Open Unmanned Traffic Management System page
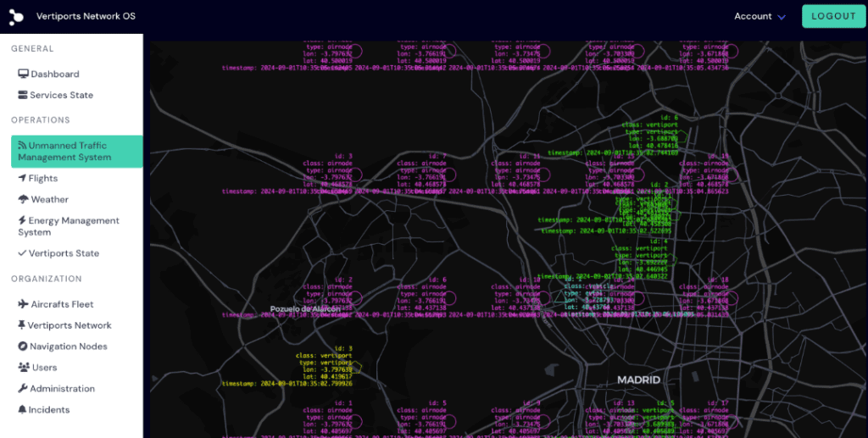This screenshot has width=868, height=438. coord(76,152)
